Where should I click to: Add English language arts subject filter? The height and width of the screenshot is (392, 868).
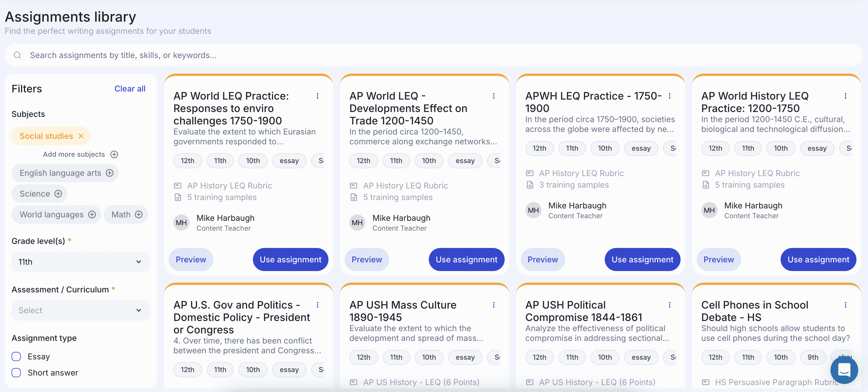110,173
